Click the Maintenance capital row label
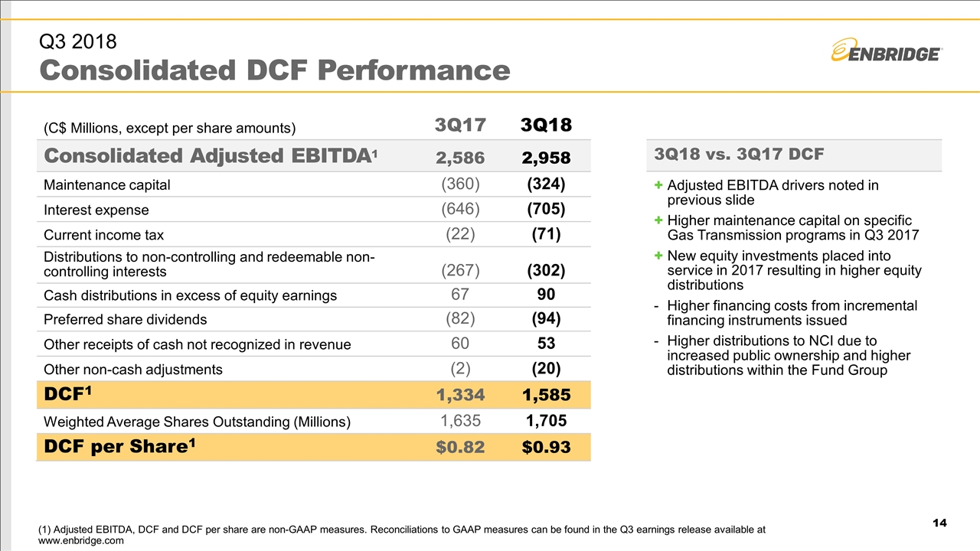Screen dimensions: 980x551 107,185
